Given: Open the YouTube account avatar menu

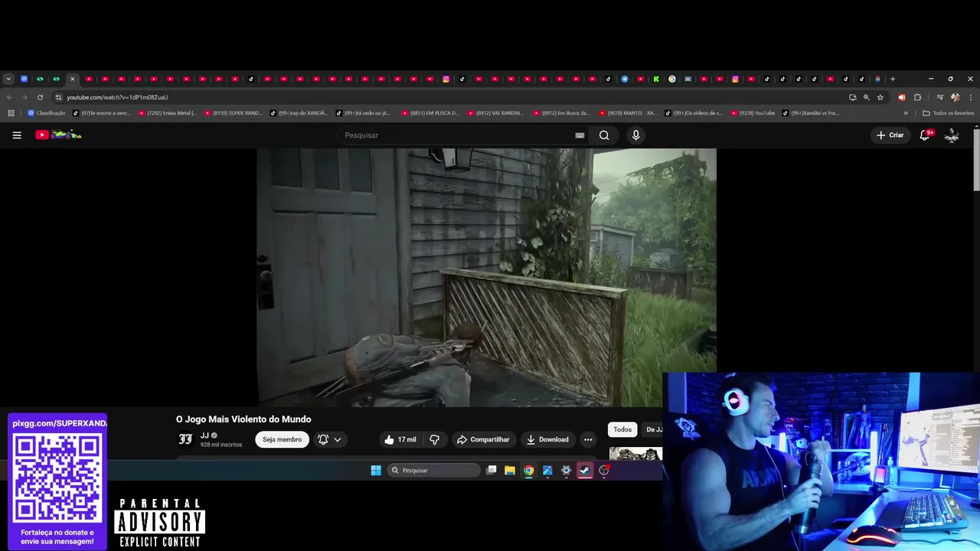Looking at the screenshot, I should coord(952,135).
